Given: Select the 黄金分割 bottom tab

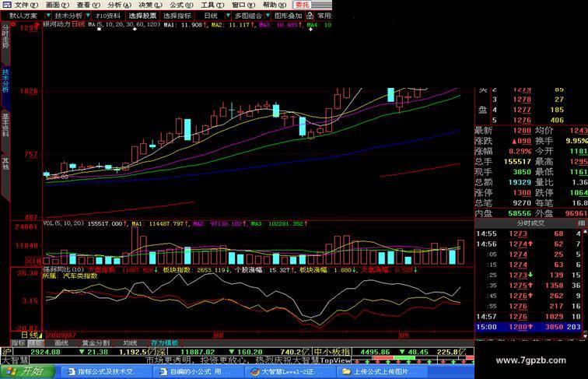Looking at the screenshot, I should click(96, 343).
